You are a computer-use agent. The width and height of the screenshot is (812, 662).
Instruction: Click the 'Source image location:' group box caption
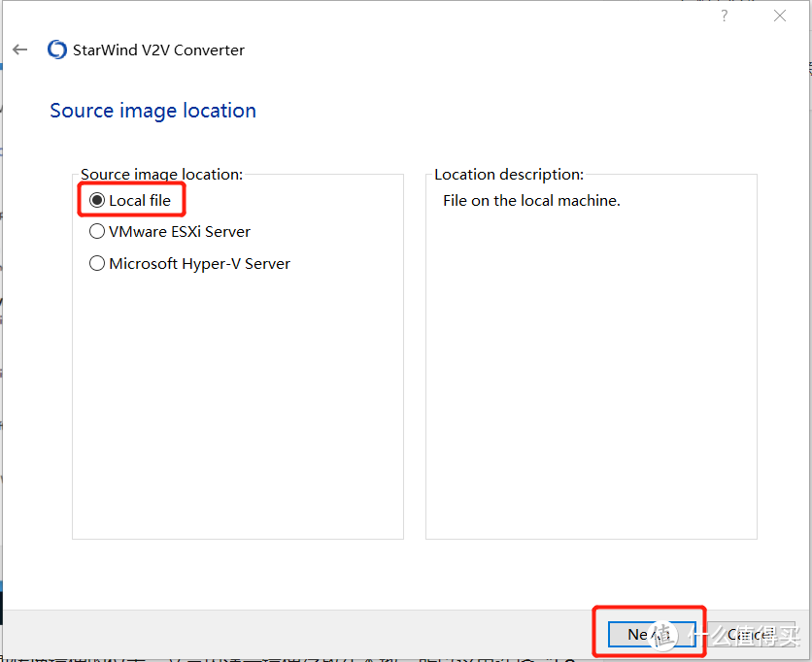pyautogui.click(x=161, y=175)
